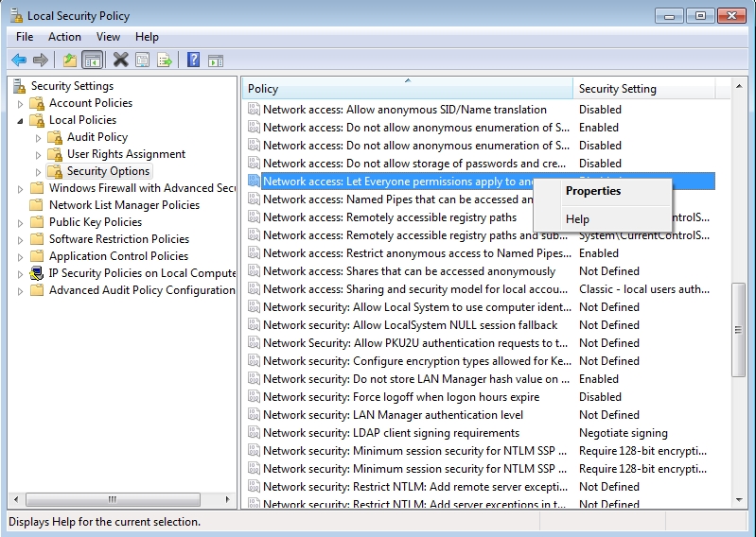Click the blue Help question mark icon
The width and height of the screenshot is (756, 537).
193,61
